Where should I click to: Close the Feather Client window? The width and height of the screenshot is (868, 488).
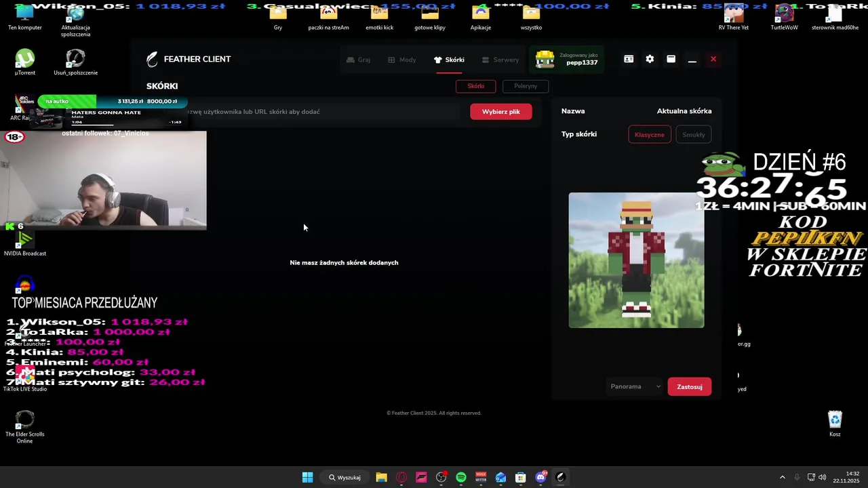pyautogui.click(x=713, y=59)
